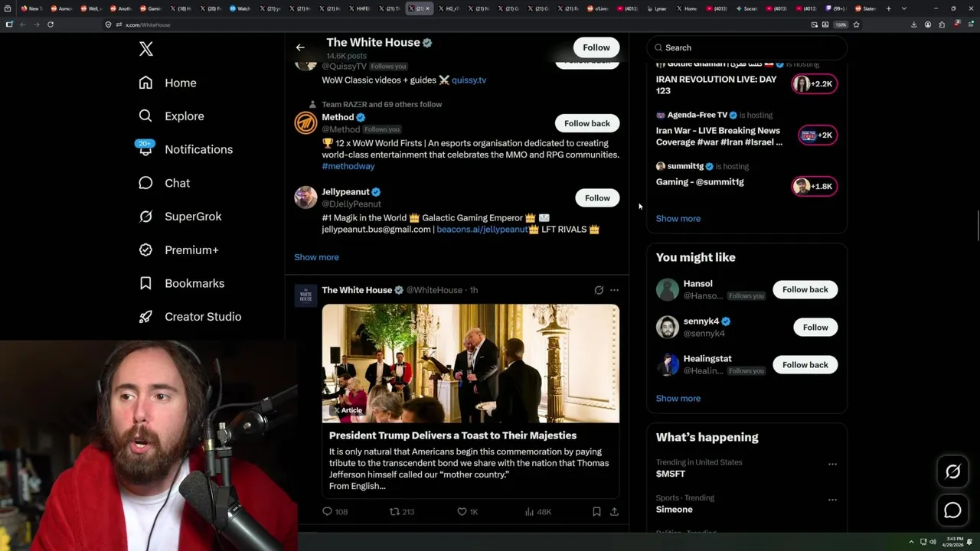
Task: Open Hansol profile avatar
Action: (x=668, y=289)
